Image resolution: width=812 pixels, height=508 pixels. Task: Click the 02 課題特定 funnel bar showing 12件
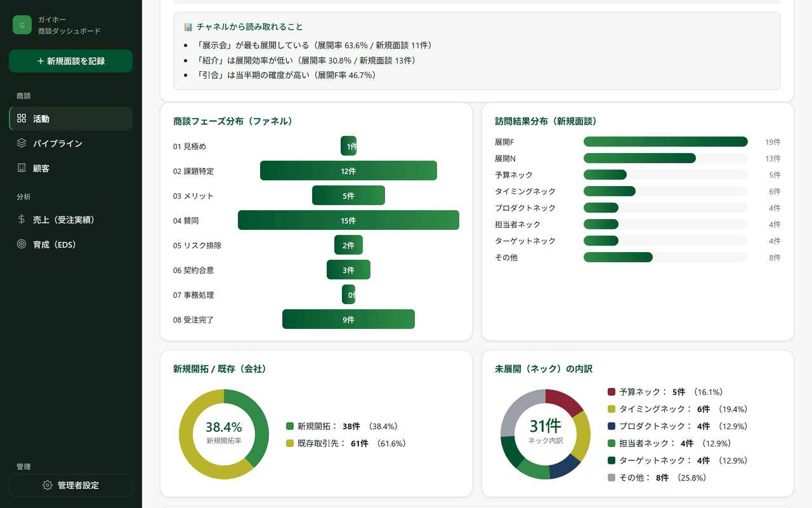tap(348, 171)
